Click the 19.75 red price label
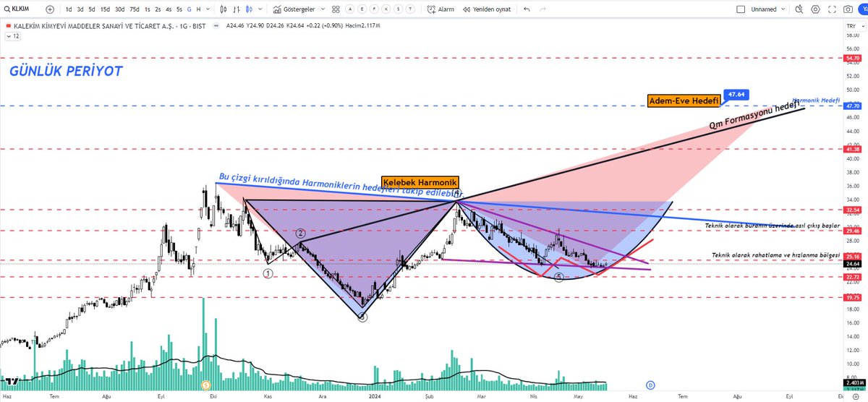868x402 pixels. [852, 297]
